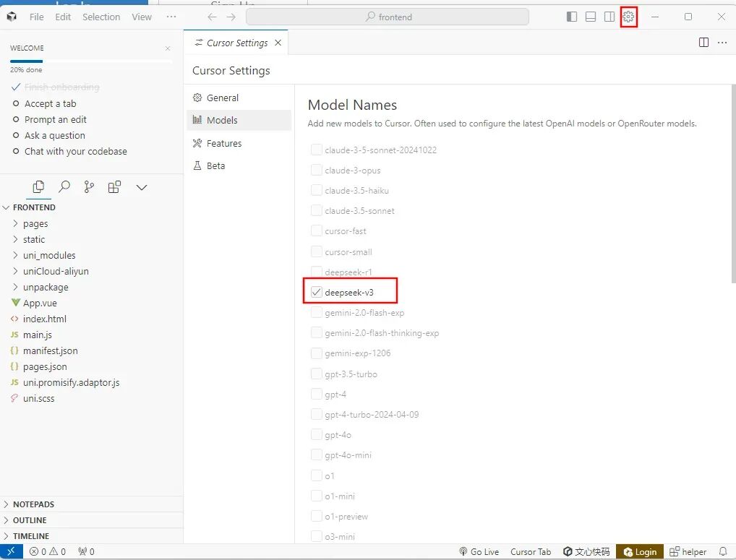Open the Edit menu
The height and width of the screenshot is (560, 736).
click(63, 17)
